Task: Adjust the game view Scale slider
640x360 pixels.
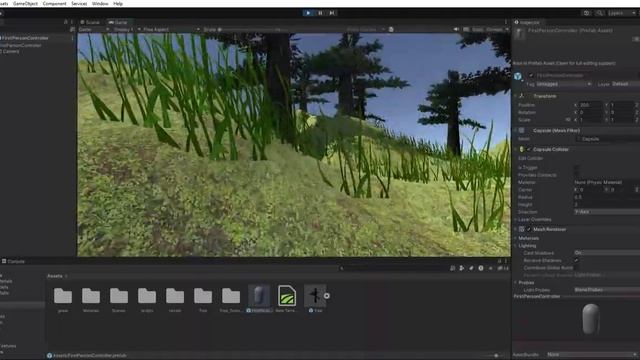Action: click(x=249, y=29)
